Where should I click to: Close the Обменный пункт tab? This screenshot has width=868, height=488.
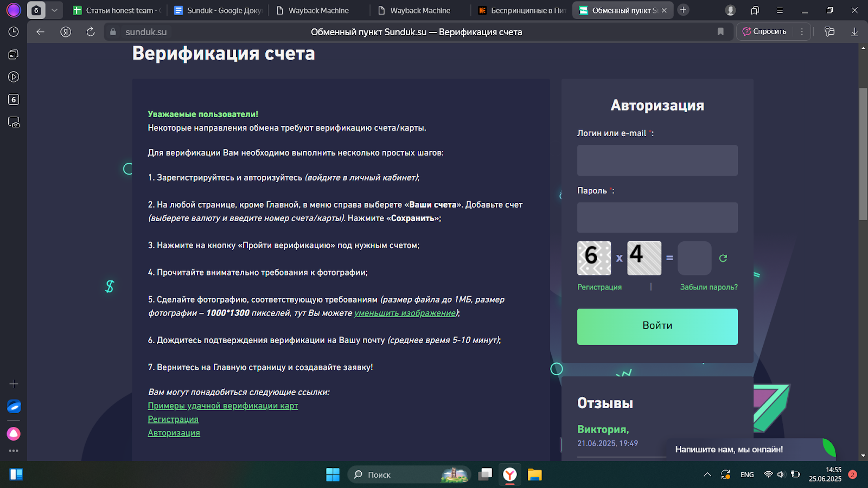click(664, 10)
